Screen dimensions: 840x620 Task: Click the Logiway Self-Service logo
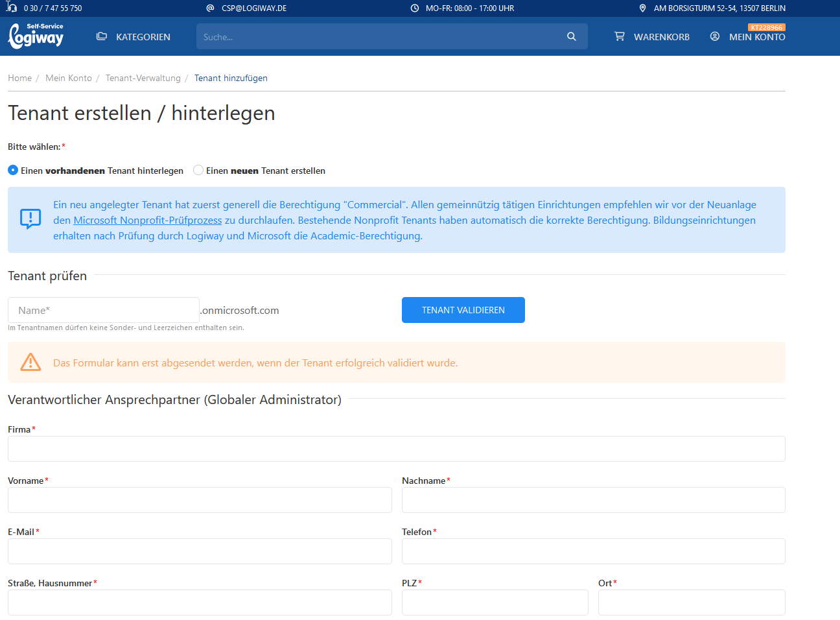(x=36, y=36)
